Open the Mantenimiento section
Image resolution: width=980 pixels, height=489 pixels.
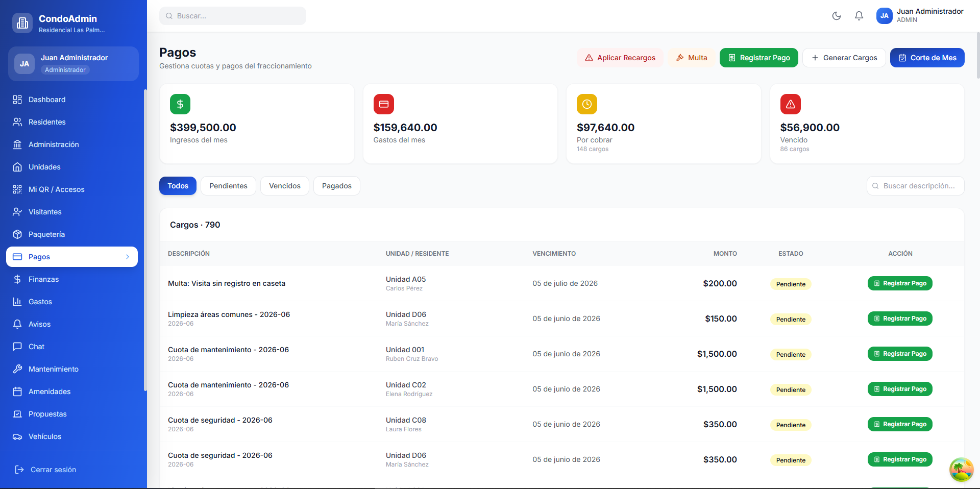(x=53, y=369)
